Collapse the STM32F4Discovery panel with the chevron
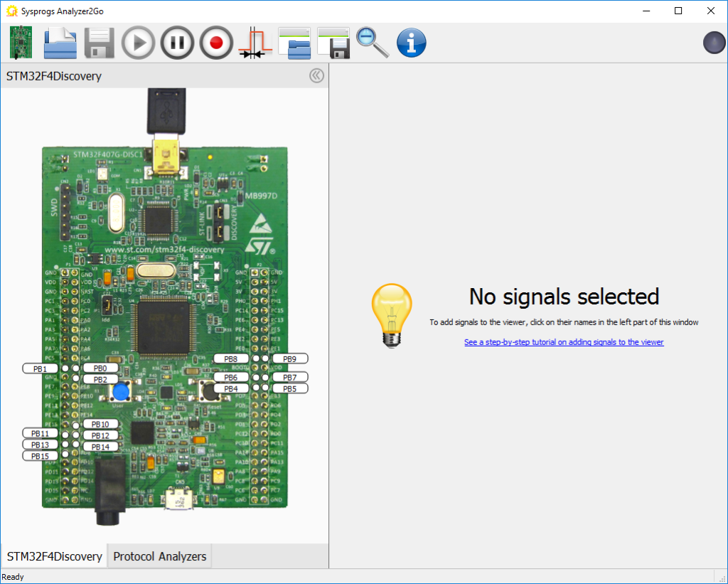Viewport: 728px width, 584px height. (x=316, y=75)
